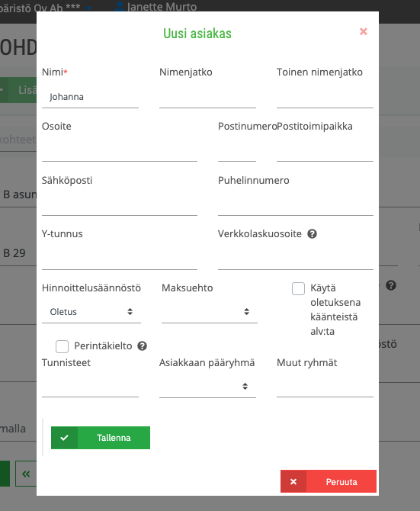Click the X icon on the Peruuta button

[293, 481]
